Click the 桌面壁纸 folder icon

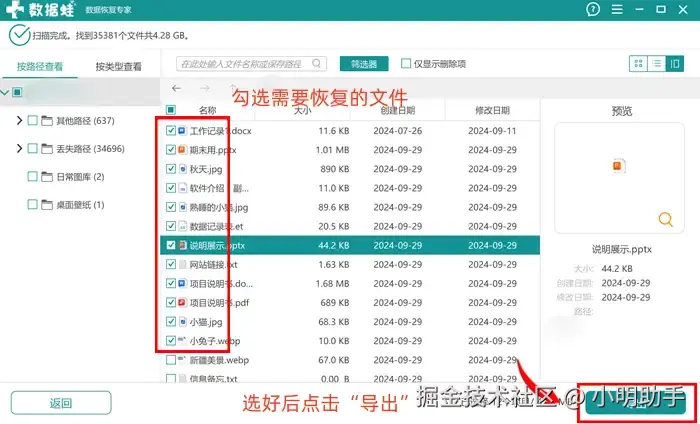pos(47,205)
